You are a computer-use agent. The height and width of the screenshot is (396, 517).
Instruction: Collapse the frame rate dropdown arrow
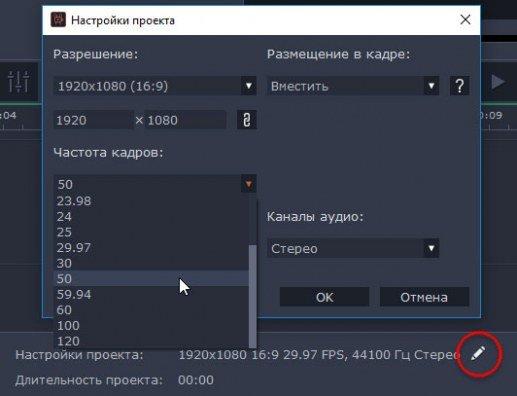click(249, 184)
